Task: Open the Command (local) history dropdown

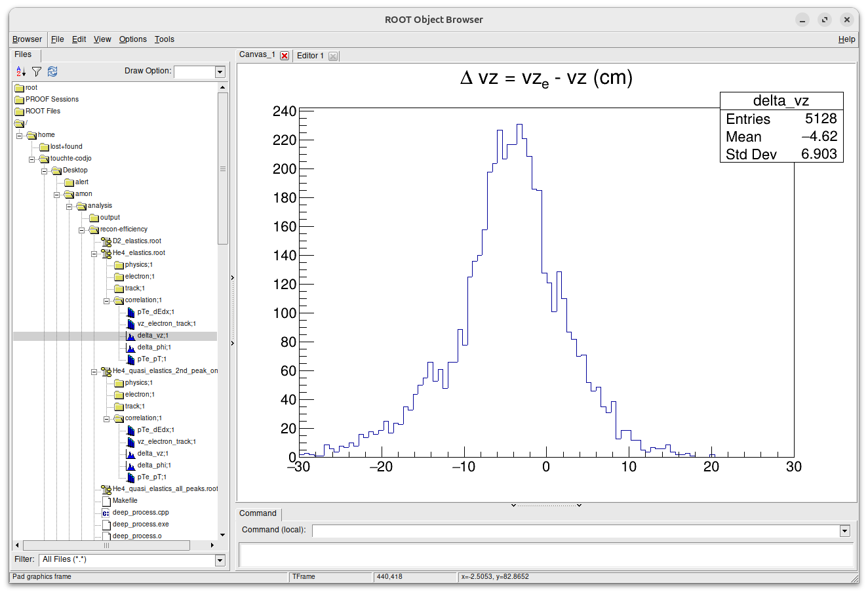Action: point(845,530)
